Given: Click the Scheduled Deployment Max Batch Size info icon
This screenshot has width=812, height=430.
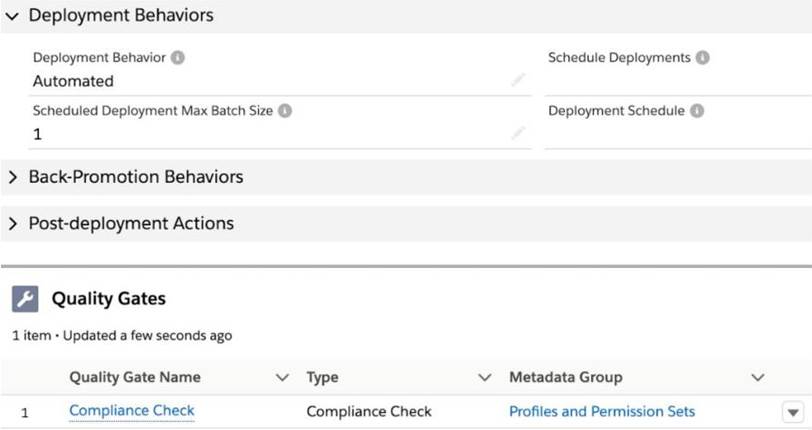Looking at the screenshot, I should pyautogui.click(x=285, y=111).
